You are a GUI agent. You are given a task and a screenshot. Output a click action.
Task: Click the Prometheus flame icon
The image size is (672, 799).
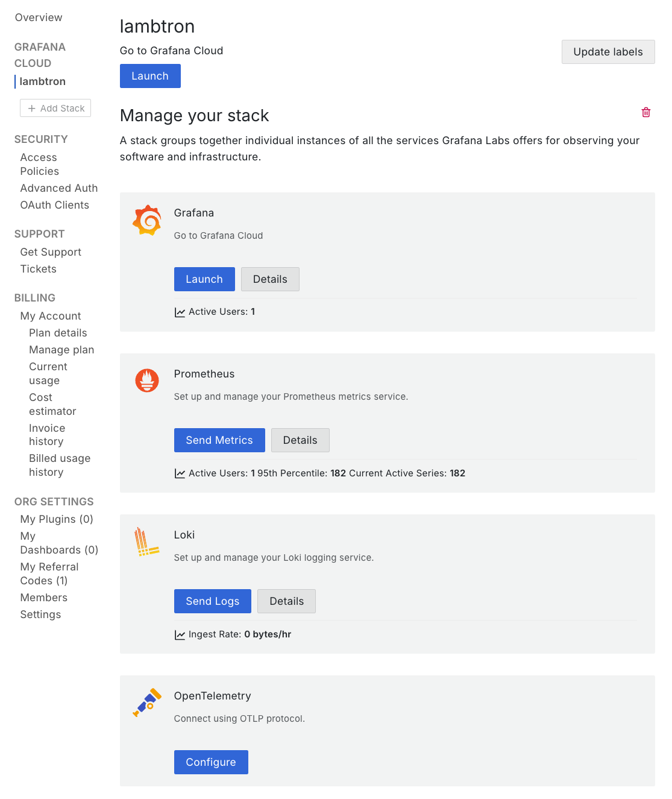(146, 381)
